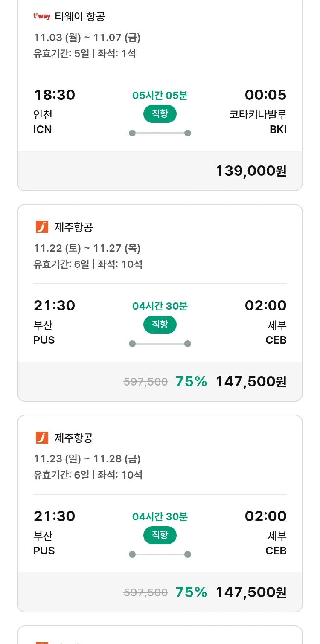Click route line on 11.22 Busan–Cebu flight
The height and width of the screenshot is (644, 320).
click(x=160, y=344)
